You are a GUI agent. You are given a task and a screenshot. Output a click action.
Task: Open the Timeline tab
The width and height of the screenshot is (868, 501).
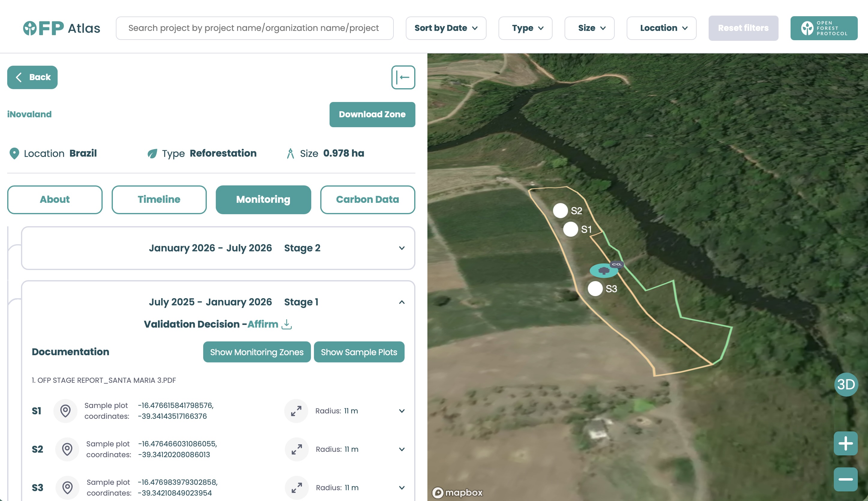[159, 199]
